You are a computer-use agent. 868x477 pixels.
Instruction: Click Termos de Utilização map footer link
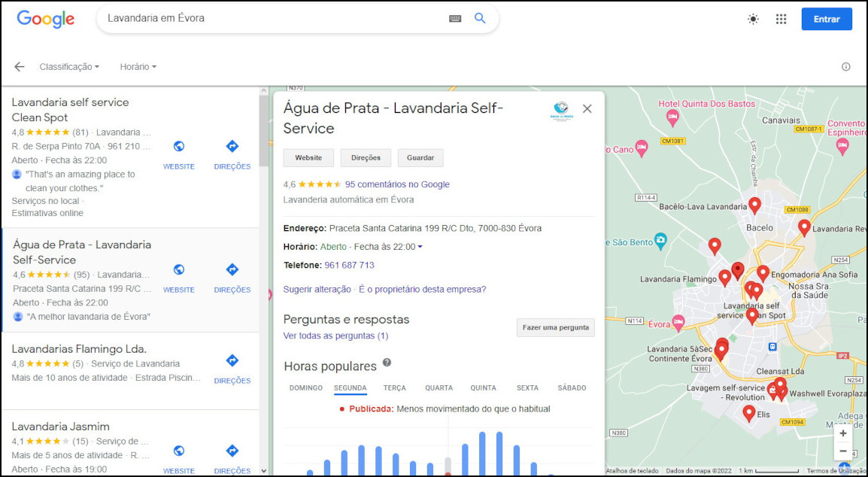pos(836,471)
